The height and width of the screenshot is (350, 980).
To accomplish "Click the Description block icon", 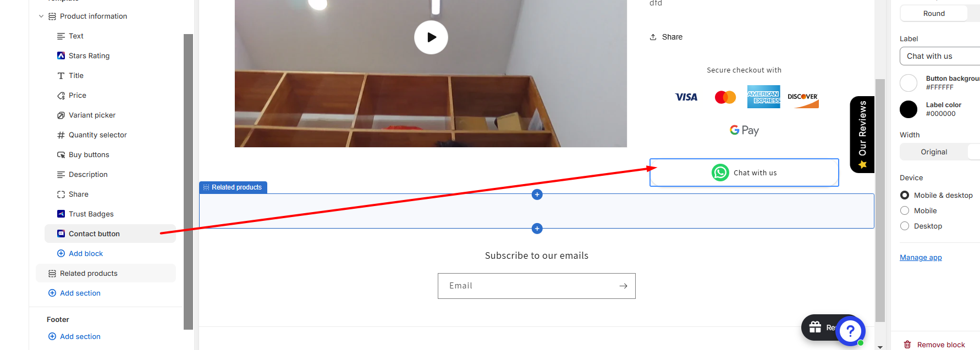I will tap(61, 175).
